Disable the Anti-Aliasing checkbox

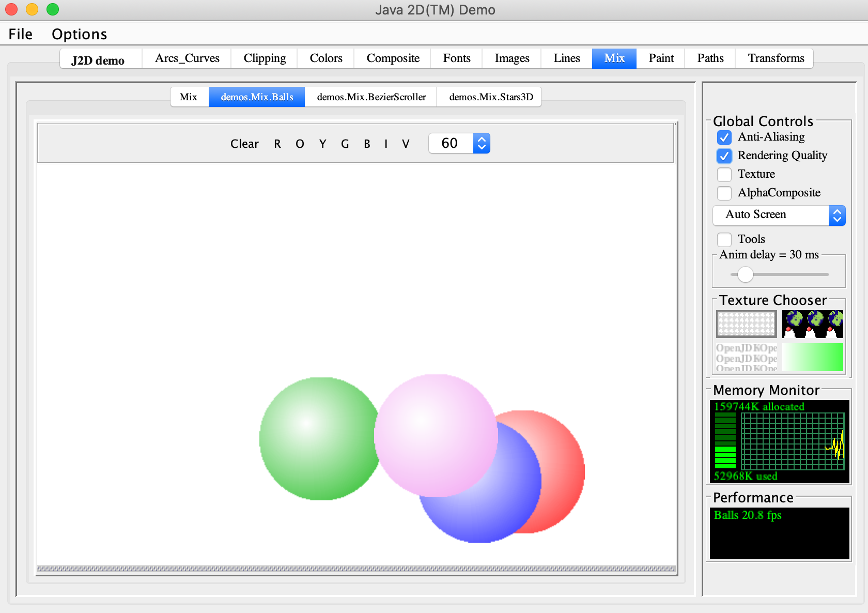[x=724, y=137]
